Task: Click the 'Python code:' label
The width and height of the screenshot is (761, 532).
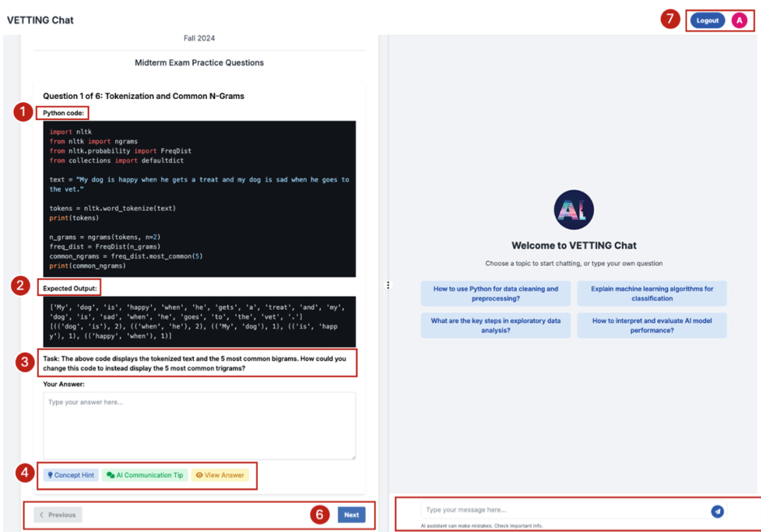Action: coord(63,113)
